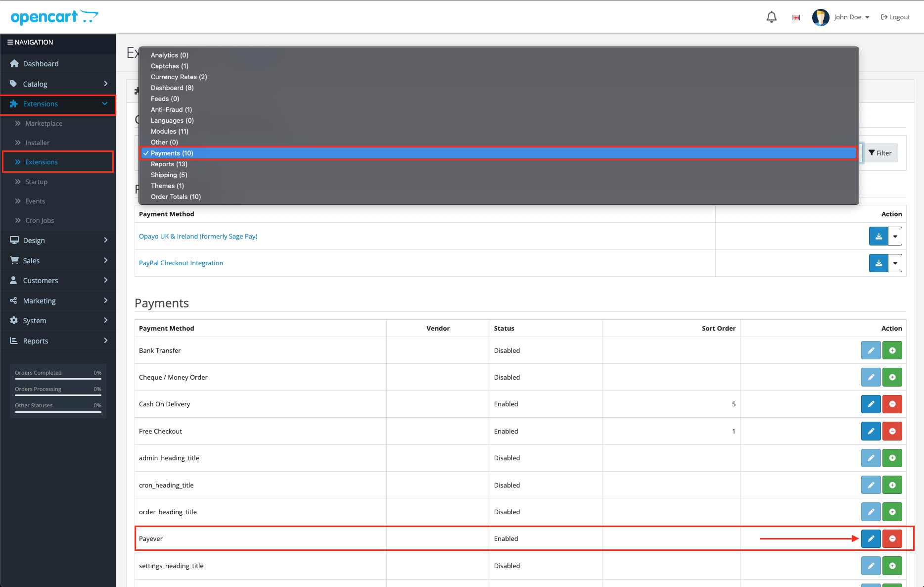Click the Filter button
Viewport: 924px width, 587px height.
tap(880, 153)
